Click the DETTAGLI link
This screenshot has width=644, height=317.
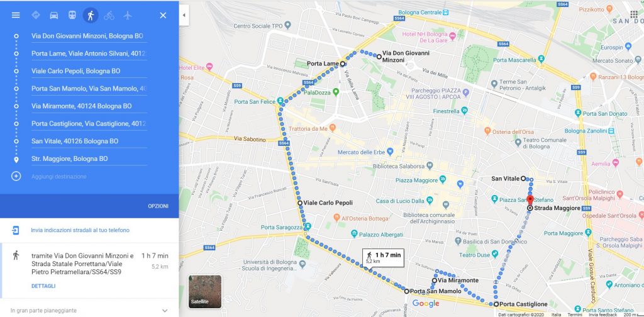pyautogui.click(x=43, y=286)
